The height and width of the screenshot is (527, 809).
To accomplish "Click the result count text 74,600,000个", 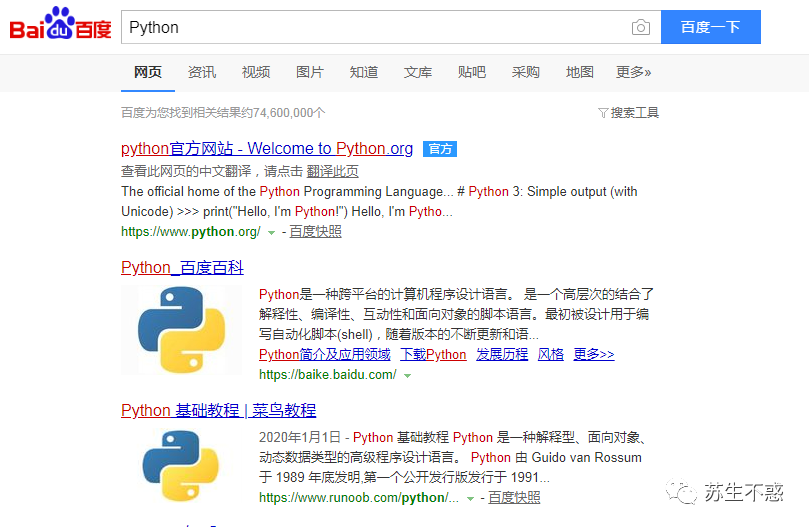I will pos(289,113).
